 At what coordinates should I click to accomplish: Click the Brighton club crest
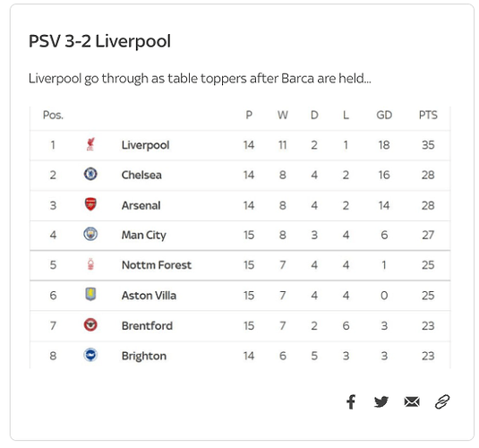coord(90,355)
